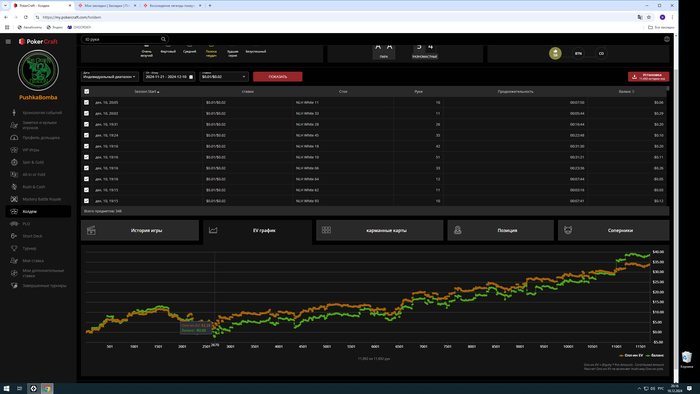Toggle the select-all sessions checkbox in header
This screenshot has width=700, height=394.
point(87,91)
